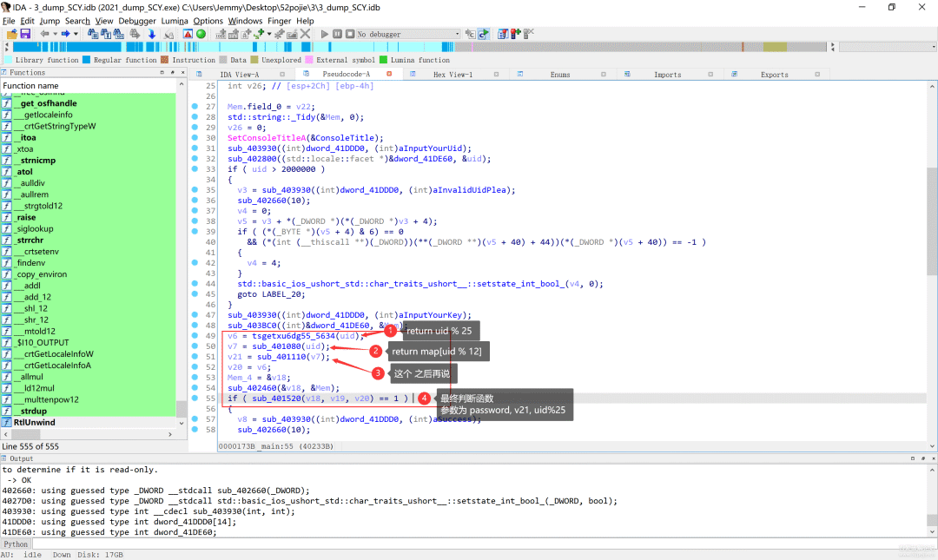Click the blue down-arrow toolbar icon
The width and height of the screenshot is (938, 560).
point(151,34)
